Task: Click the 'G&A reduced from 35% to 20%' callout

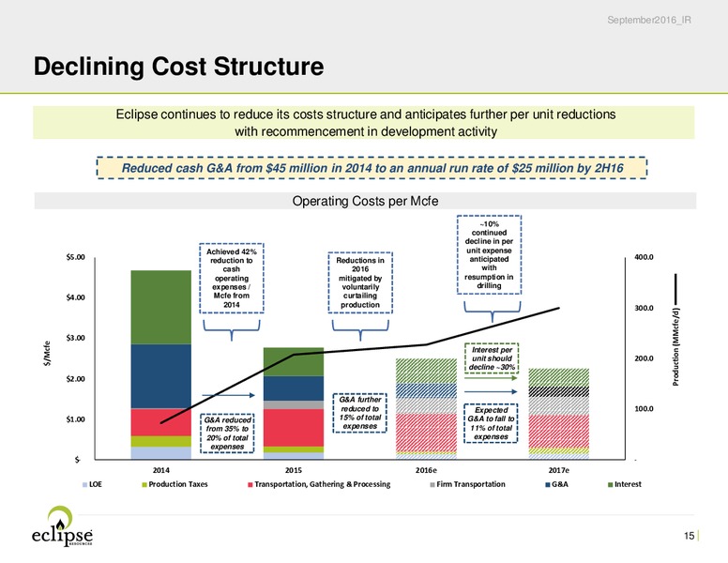Action: (x=227, y=433)
